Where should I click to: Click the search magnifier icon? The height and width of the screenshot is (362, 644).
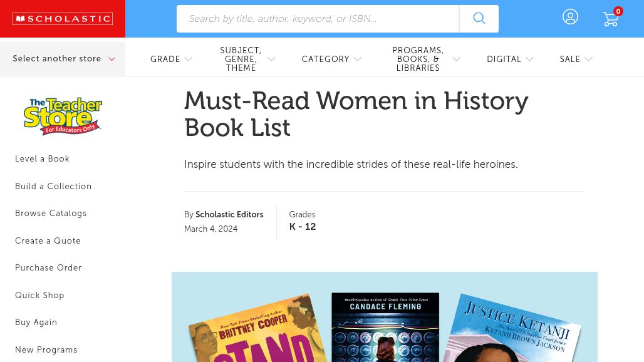point(479,19)
